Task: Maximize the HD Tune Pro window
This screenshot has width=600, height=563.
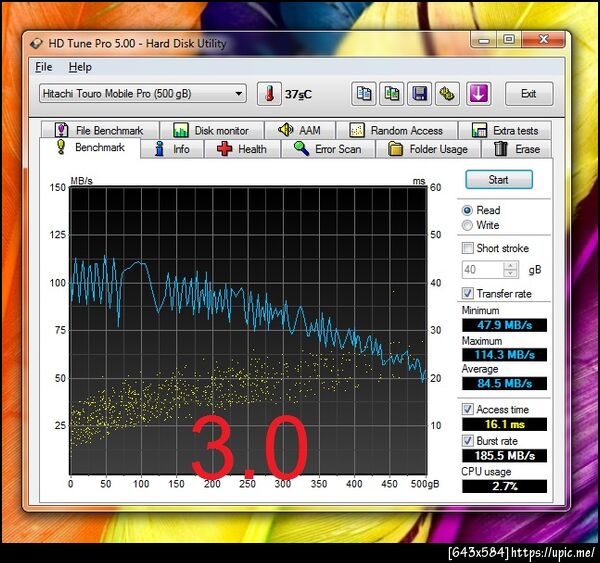Action: (509, 40)
